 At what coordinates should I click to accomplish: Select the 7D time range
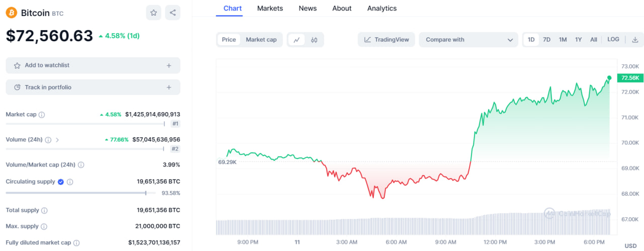tap(546, 40)
